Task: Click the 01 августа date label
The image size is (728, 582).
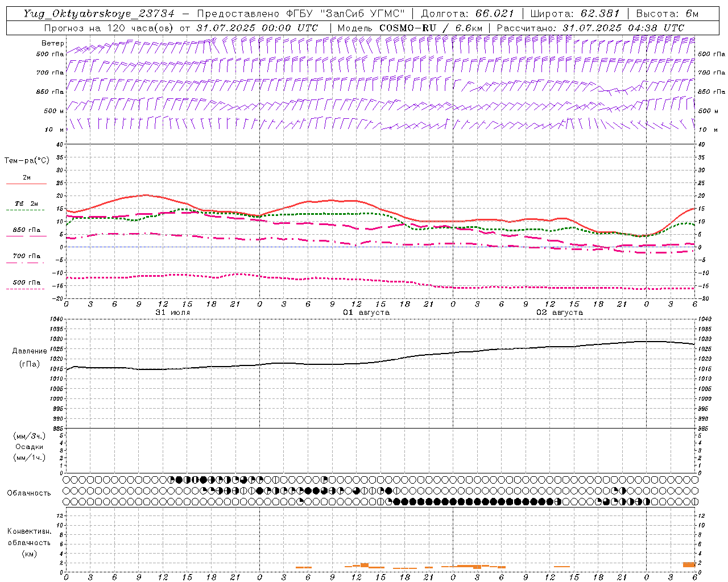Action: pos(366,313)
